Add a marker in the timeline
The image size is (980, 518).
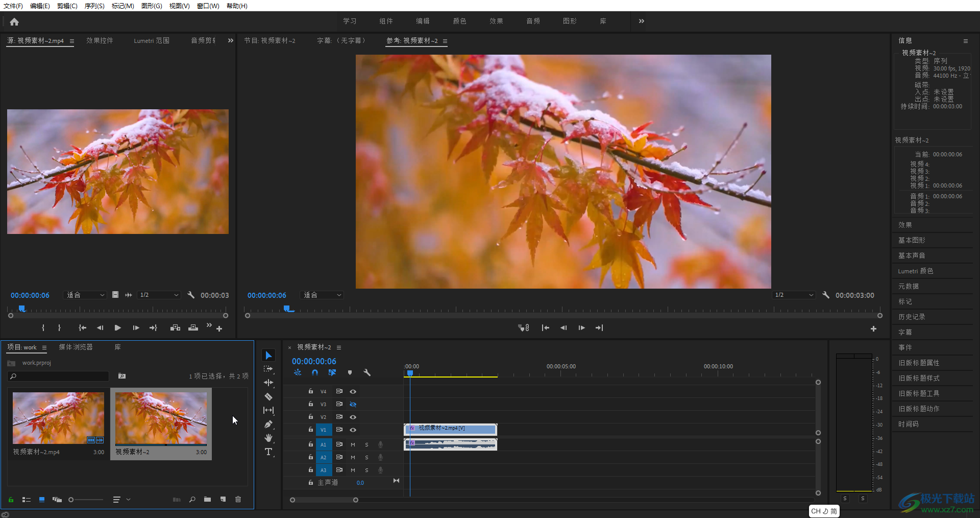tap(350, 373)
